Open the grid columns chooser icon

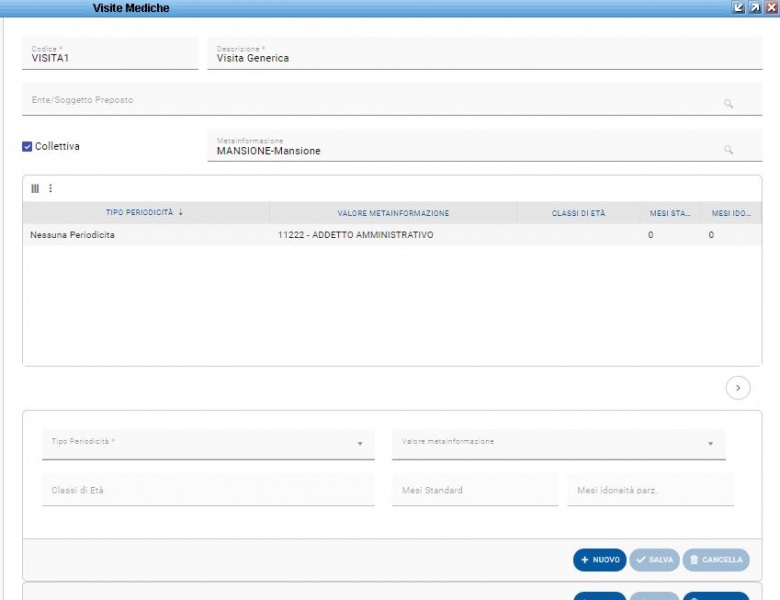tap(35, 188)
